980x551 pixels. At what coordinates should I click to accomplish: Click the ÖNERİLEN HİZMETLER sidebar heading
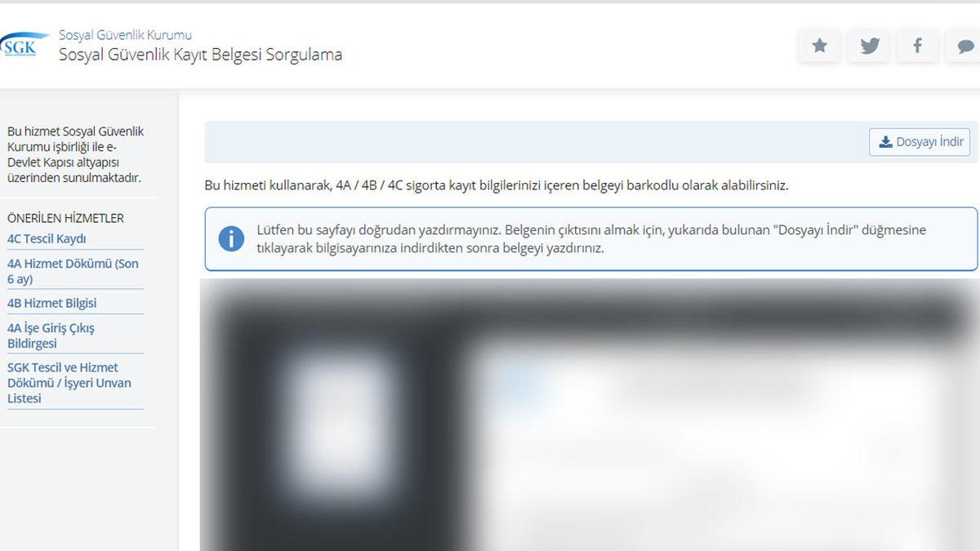click(65, 217)
